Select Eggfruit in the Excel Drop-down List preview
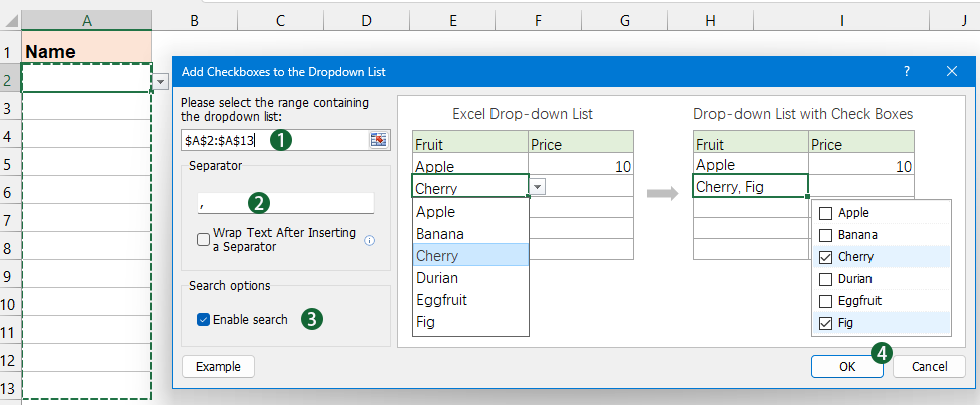Screen dimensions: 980x405 coord(471,300)
